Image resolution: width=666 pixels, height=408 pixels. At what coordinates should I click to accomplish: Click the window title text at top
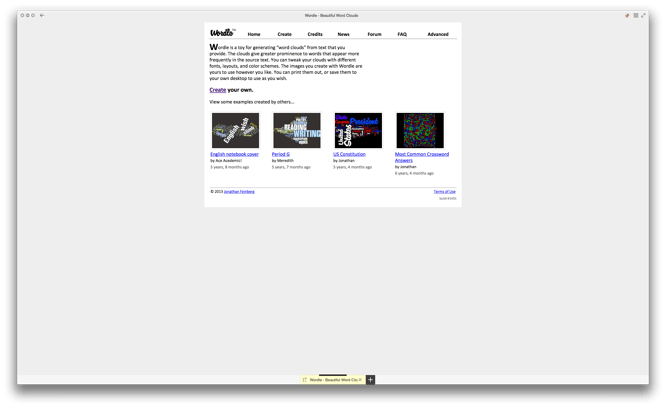click(331, 15)
